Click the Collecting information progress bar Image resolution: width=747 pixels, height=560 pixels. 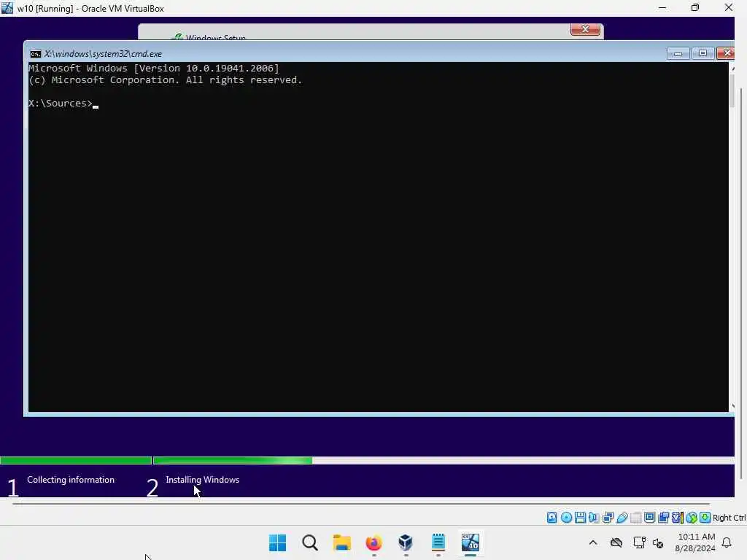click(76, 461)
